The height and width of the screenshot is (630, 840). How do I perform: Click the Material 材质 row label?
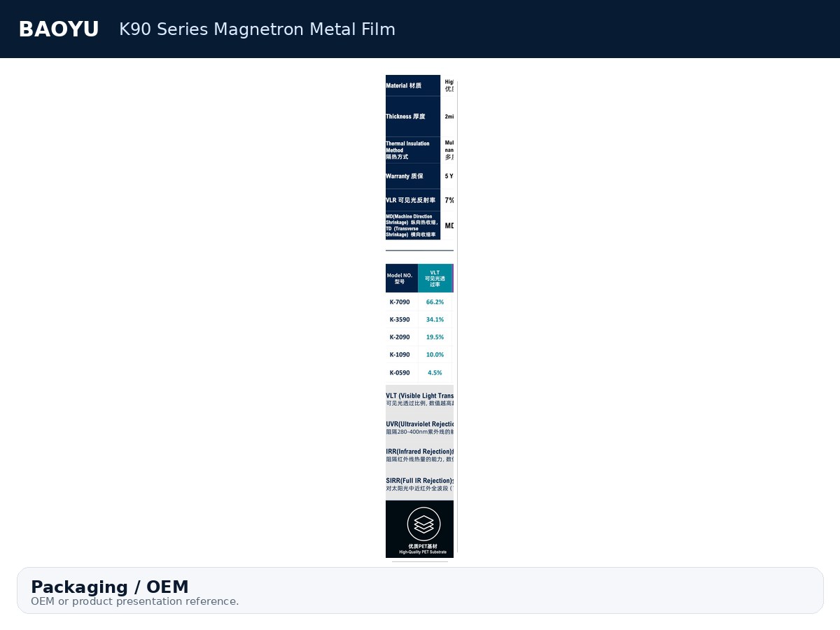[x=404, y=86]
